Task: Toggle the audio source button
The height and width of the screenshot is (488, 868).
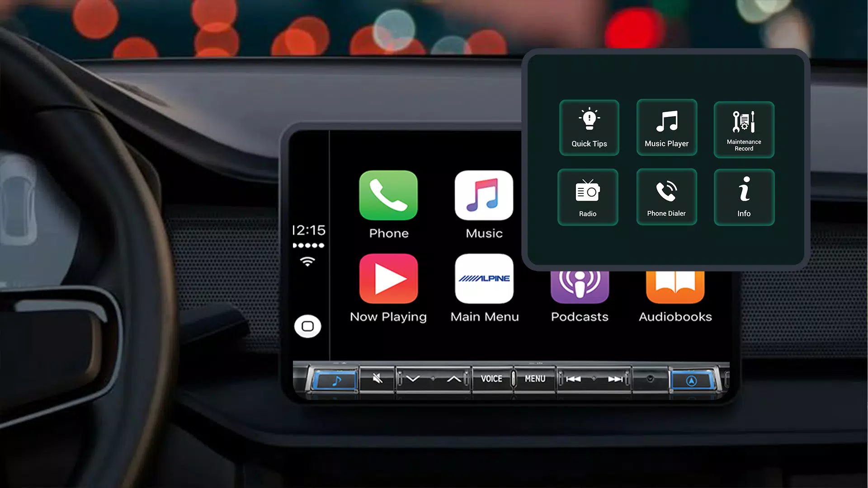Action: coord(333,379)
